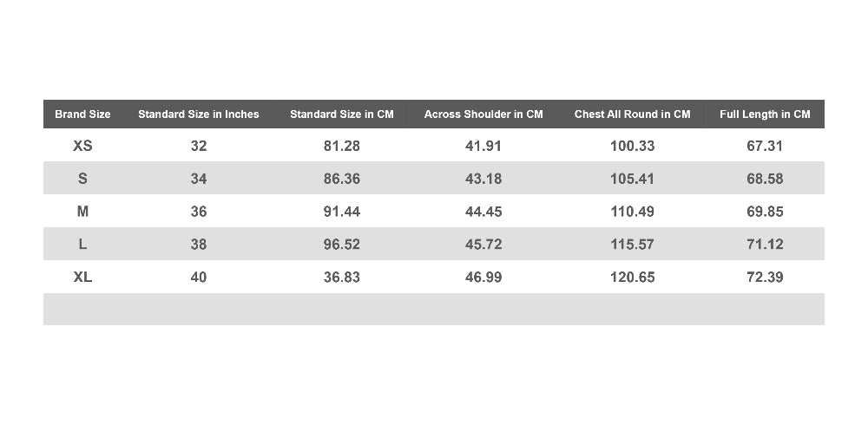Select the 115.57 chest all round value
This screenshot has height=425, width=868.
[632, 244]
